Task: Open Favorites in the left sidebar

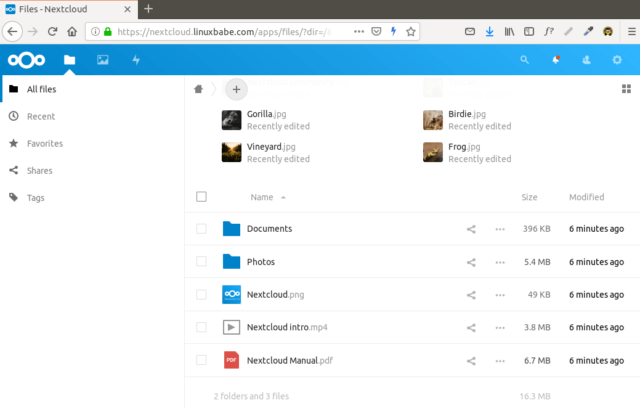Action: [x=45, y=143]
